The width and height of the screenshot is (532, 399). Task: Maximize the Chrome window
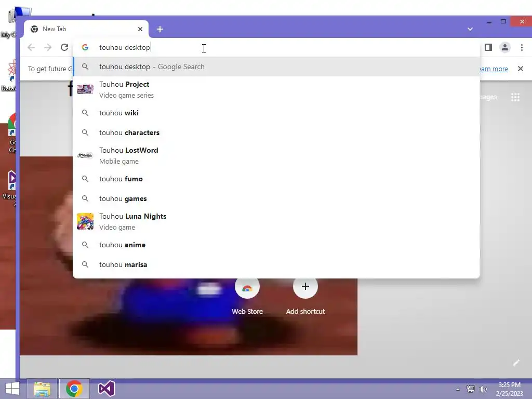pos(503,22)
